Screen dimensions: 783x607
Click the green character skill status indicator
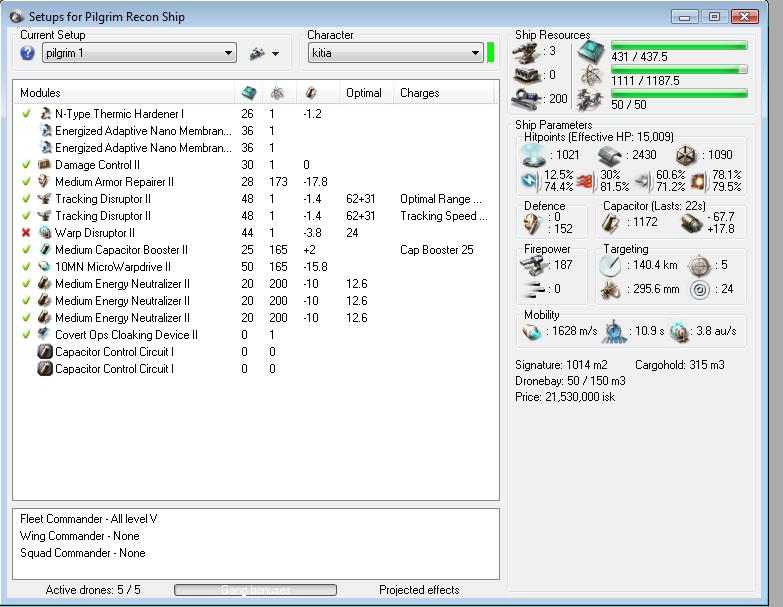pyautogui.click(x=490, y=53)
